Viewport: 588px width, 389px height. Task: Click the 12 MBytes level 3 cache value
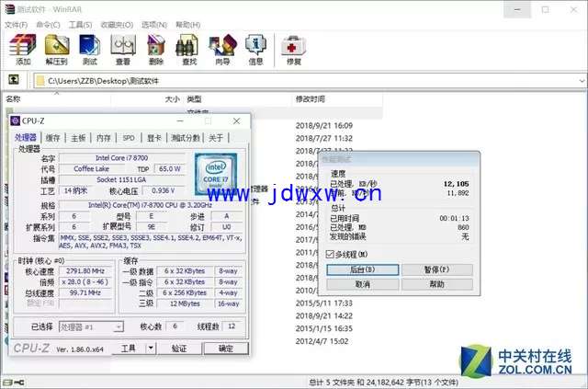pyautogui.click(x=185, y=303)
